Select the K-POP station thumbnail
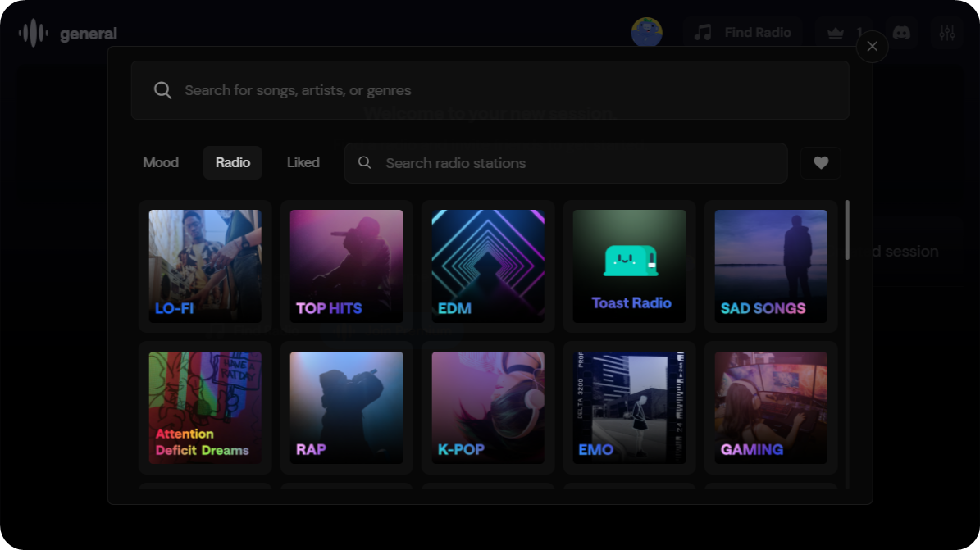Image resolution: width=980 pixels, height=550 pixels. [487, 406]
